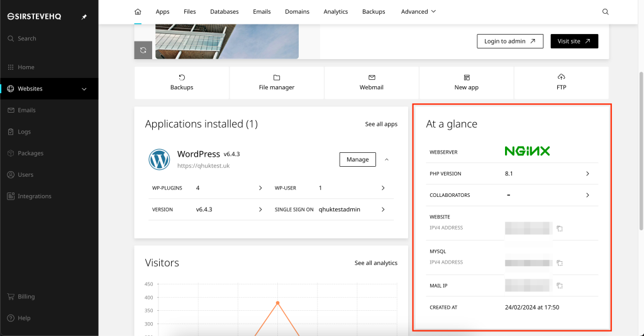This screenshot has width=644, height=336.
Task: Click the created date 24/02/2024 at 17:50
Action: (x=532, y=307)
